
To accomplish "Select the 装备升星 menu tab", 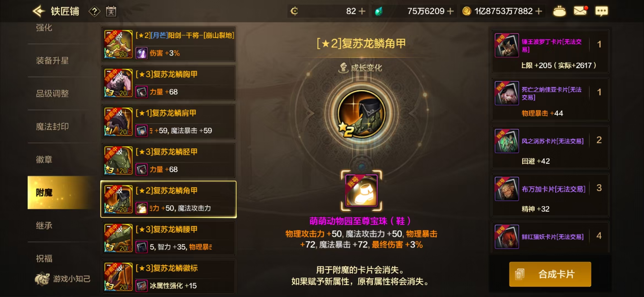I will click(x=53, y=61).
